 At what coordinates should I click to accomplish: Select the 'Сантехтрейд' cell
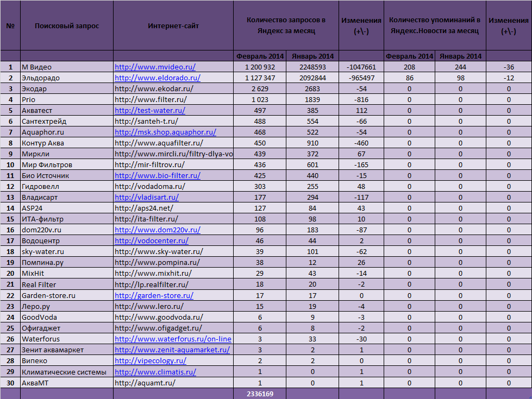67,122
